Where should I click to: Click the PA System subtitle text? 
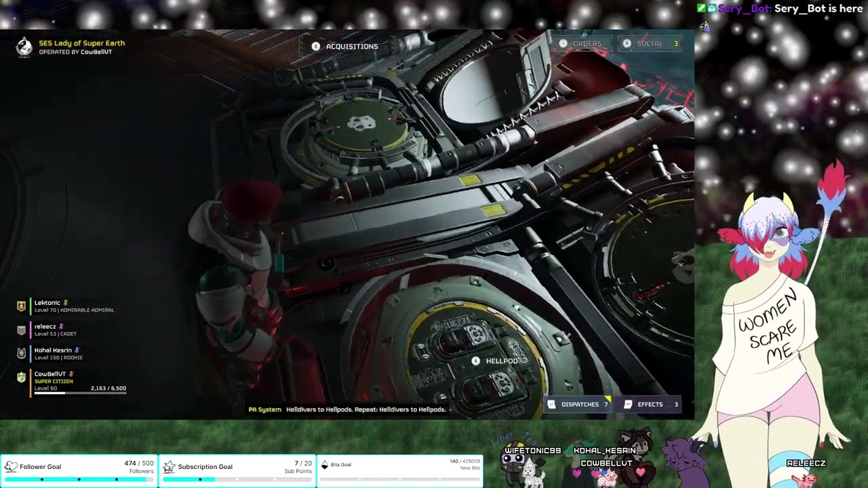(x=347, y=409)
